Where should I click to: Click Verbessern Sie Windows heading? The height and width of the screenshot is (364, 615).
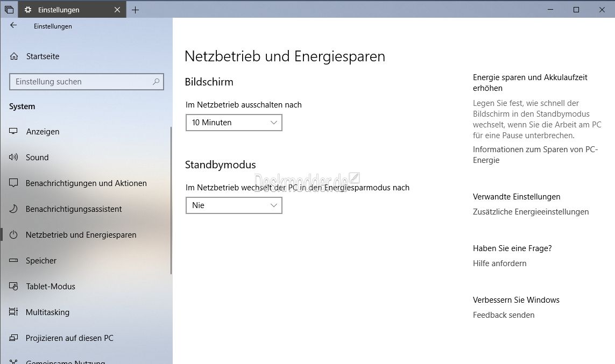(516, 299)
